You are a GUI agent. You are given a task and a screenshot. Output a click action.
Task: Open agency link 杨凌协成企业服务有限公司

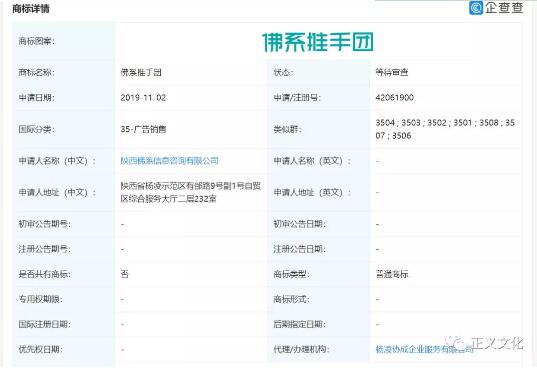click(x=425, y=349)
